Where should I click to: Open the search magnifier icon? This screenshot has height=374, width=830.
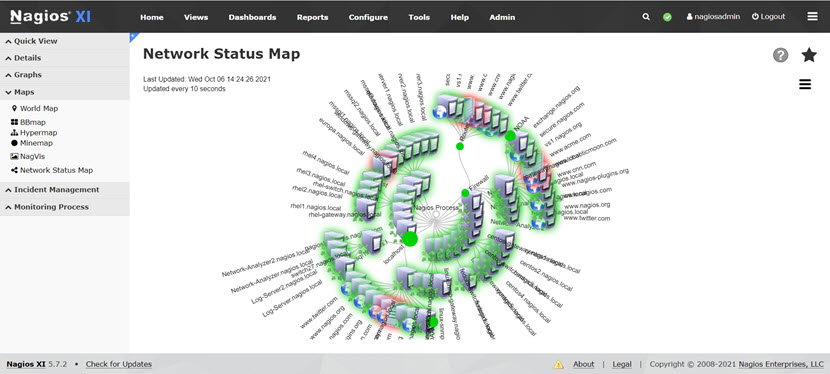tap(646, 17)
